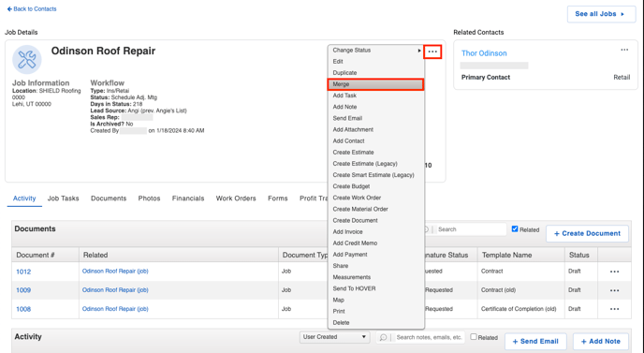Open the See all Jobs button
This screenshot has height=353, width=644.
[x=601, y=14]
